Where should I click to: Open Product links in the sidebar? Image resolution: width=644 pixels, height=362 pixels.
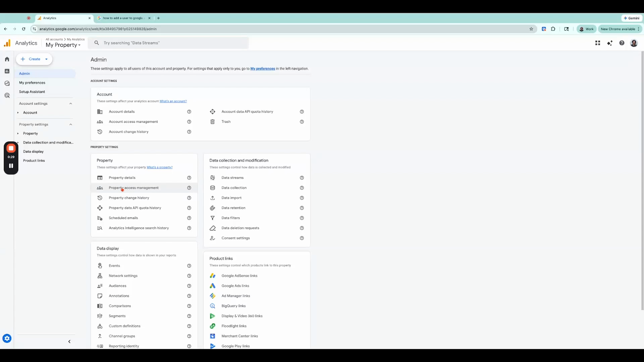34,160
